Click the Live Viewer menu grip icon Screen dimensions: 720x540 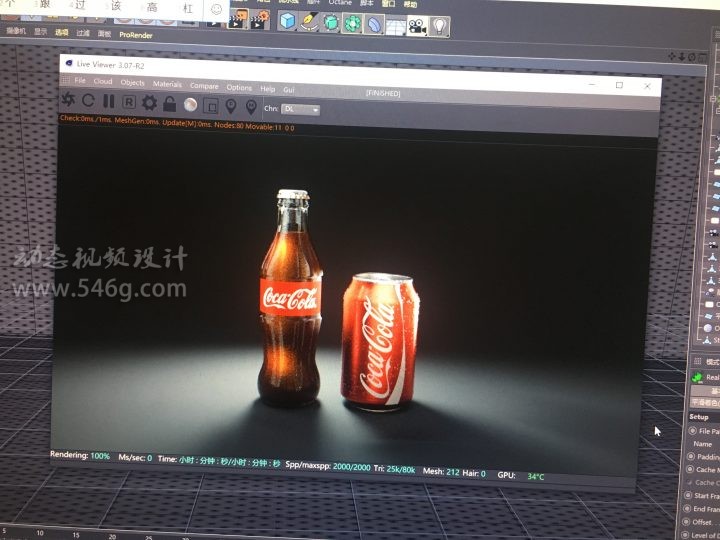pos(66,80)
